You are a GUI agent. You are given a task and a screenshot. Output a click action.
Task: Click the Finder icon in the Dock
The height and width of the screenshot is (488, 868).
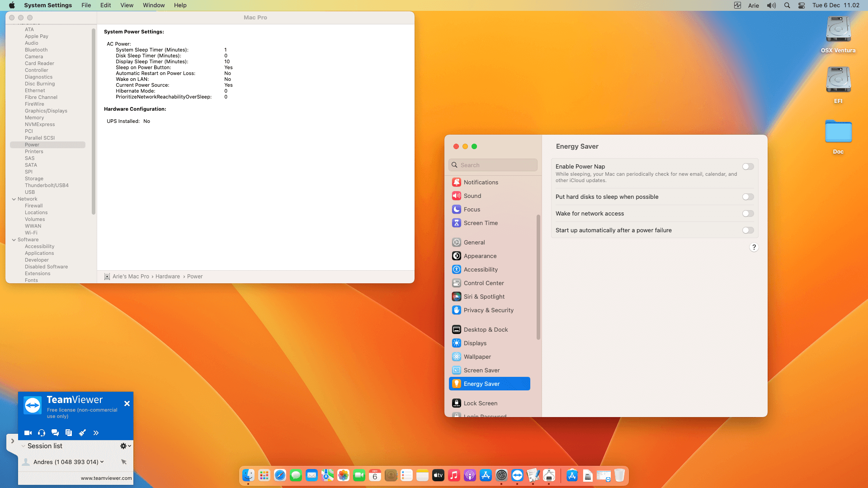tap(248, 475)
